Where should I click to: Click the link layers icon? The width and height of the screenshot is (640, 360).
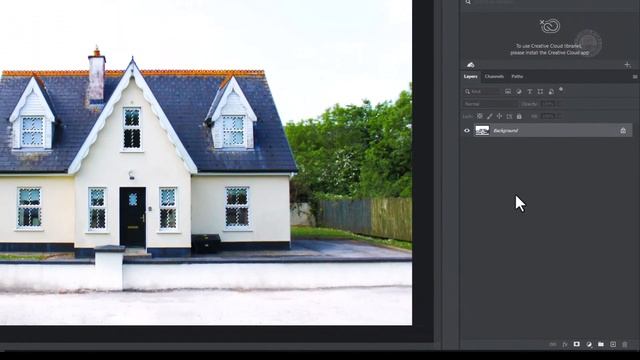point(553,344)
